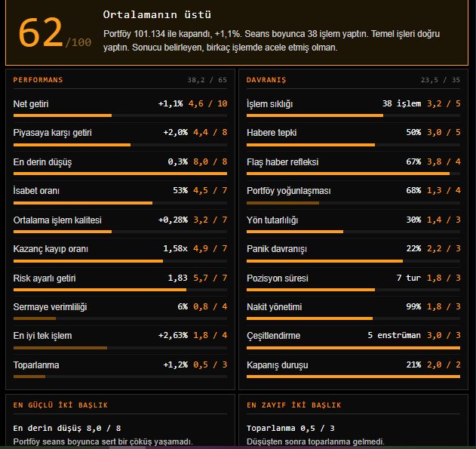The image size is (476, 449).
Task: Select 'Ortalama işlem kalitesi' label
Action: coord(57,220)
